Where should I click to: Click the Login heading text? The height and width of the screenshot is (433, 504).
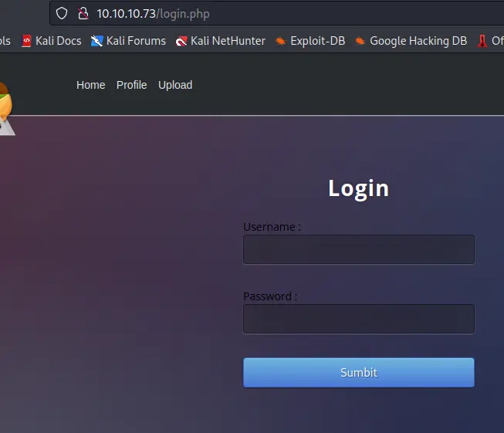click(x=358, y=188)
